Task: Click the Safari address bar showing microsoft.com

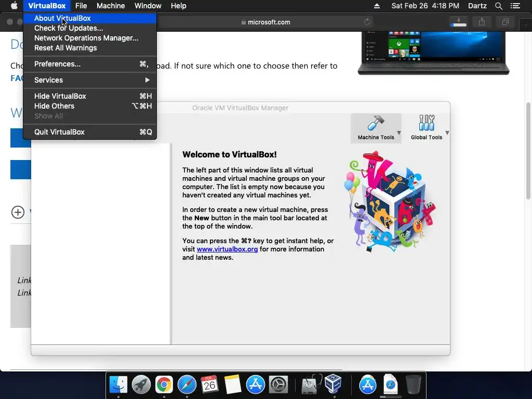Action: tap(265, 22)
